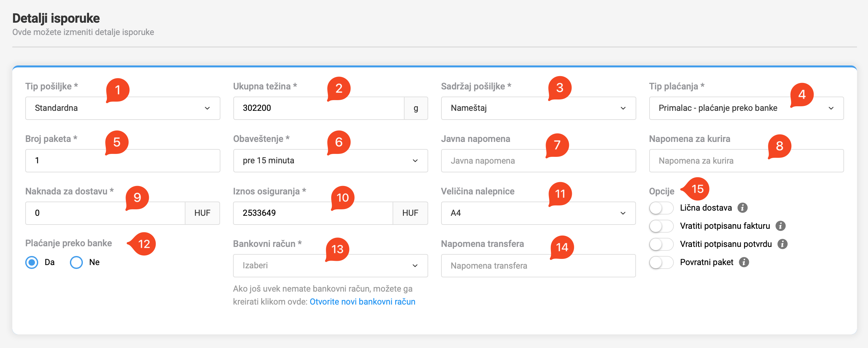Click info icon beside Vratiti potpisanu fakturu

[x=780, y=226]
